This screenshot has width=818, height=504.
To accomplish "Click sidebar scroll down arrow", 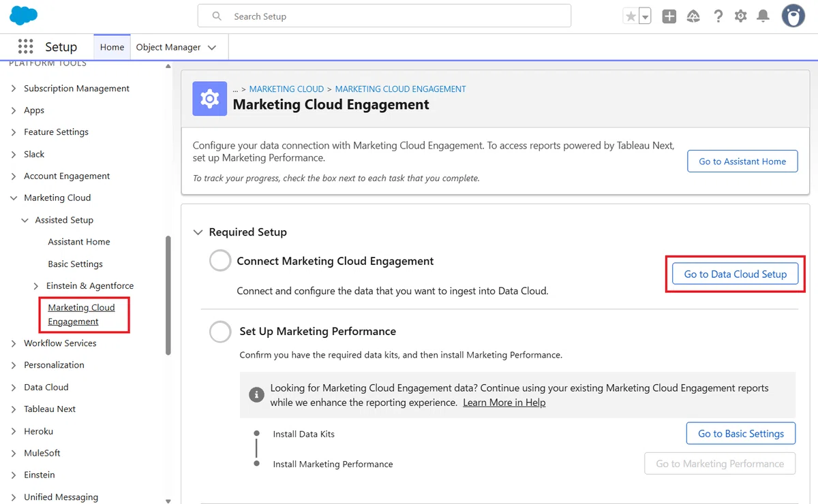I will click(x=168, y=501).
